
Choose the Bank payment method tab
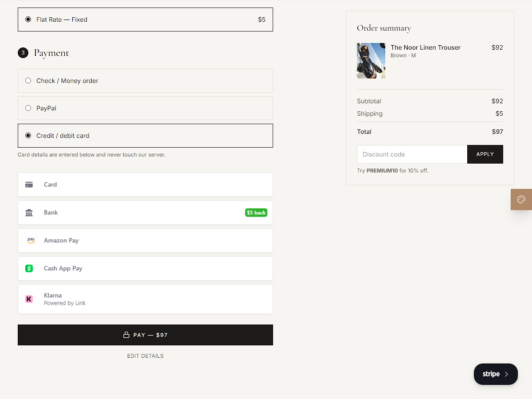145,212
